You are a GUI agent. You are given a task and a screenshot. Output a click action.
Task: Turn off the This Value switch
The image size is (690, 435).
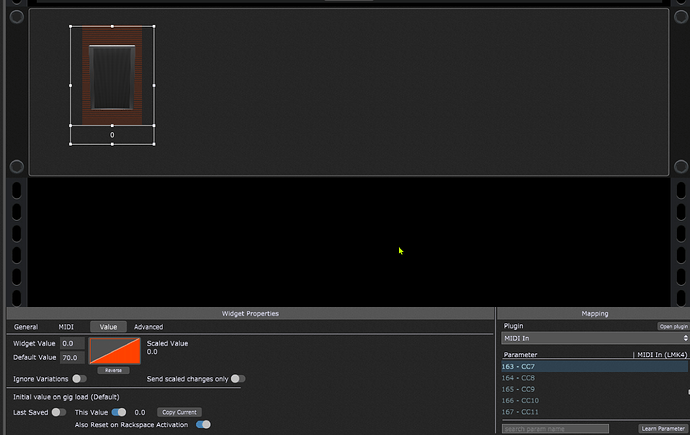pyautogui.click(x=119, y=412)
